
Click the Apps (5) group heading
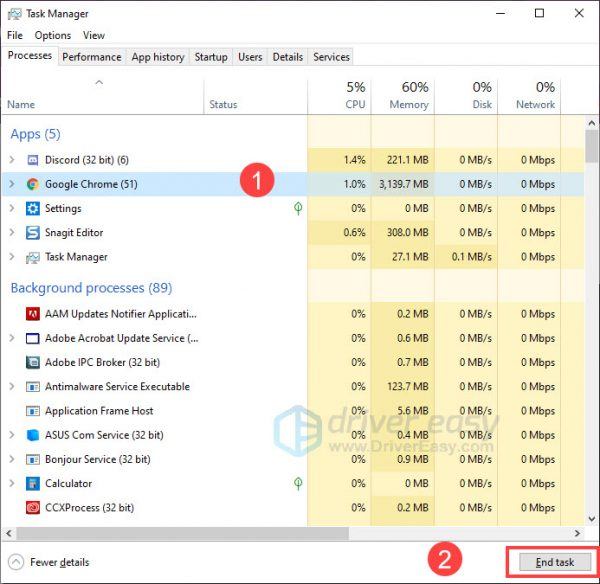(36, 134)
